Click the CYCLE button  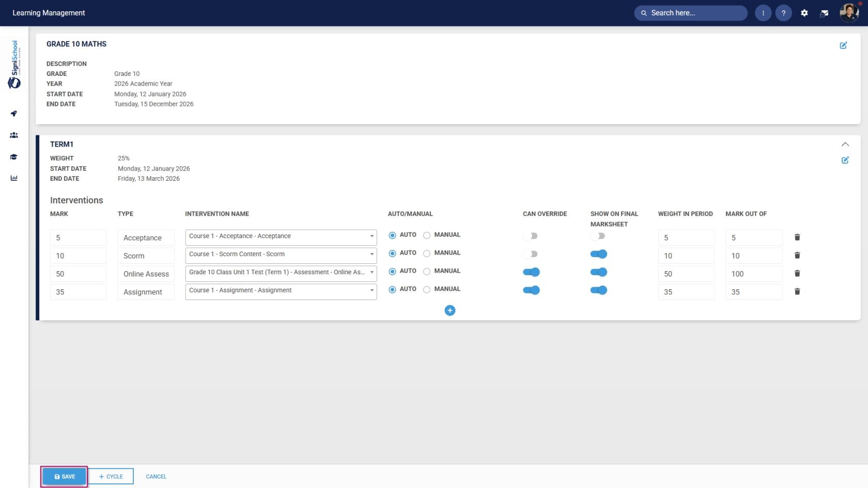[111, 477]
